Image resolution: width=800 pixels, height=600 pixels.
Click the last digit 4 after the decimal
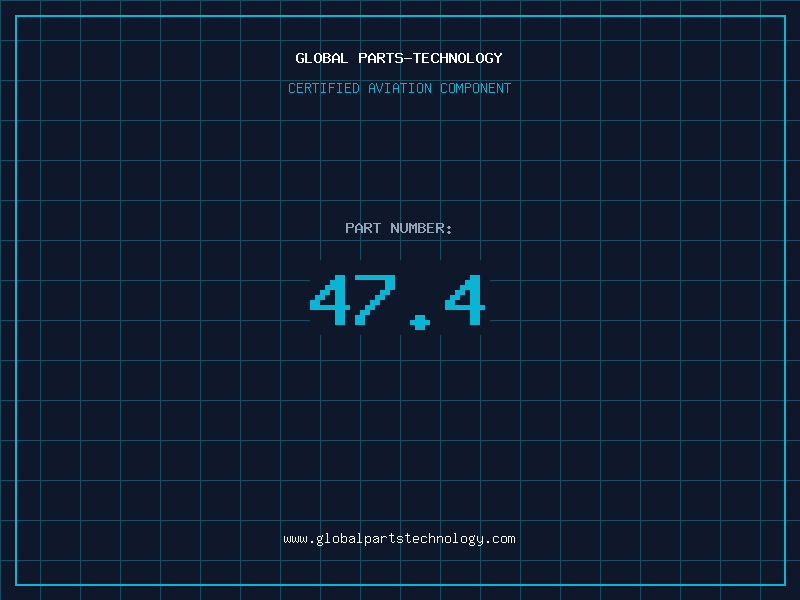[465, 300]
